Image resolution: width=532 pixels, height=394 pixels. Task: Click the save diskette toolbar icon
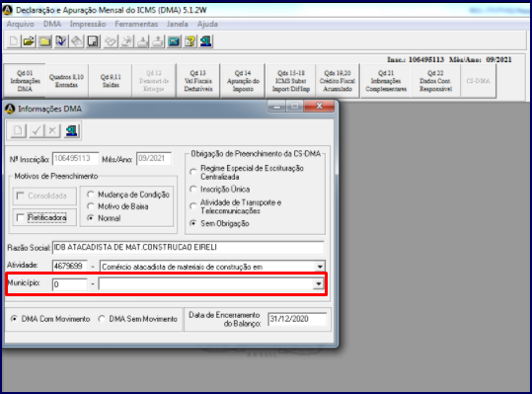(93, 41)
